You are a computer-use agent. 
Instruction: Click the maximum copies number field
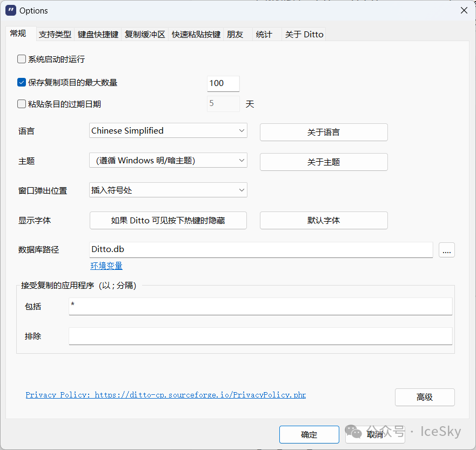223,83
